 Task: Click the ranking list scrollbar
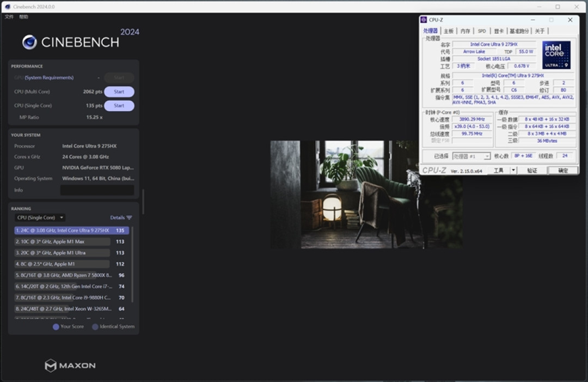pos(132,264)
